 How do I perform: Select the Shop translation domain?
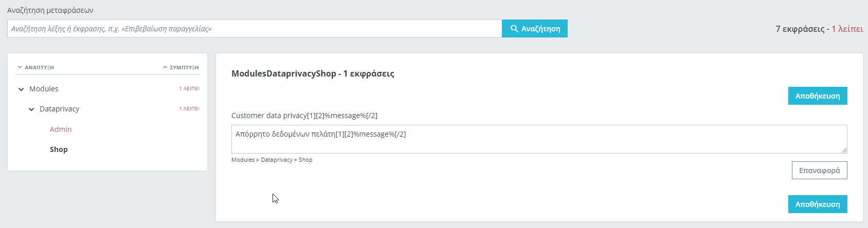59,149
